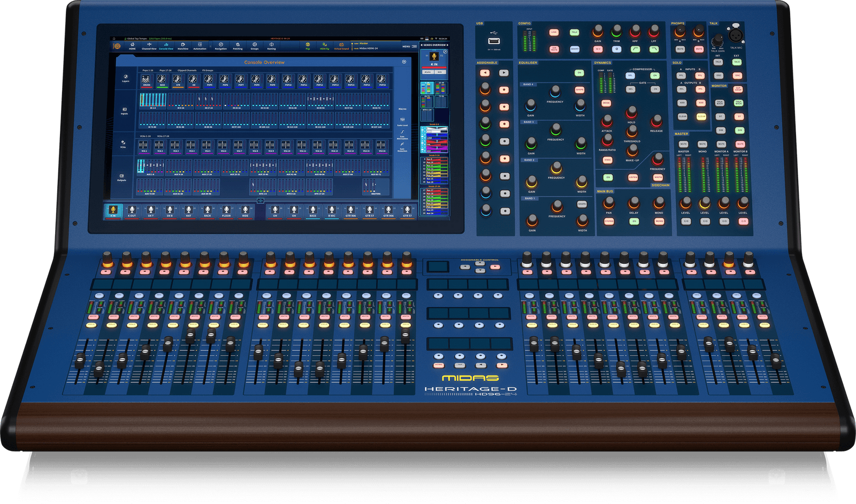The width and height of the screenshot is (856, 504).
Task: Select the MASTERS output block
Action: point(376,187)
